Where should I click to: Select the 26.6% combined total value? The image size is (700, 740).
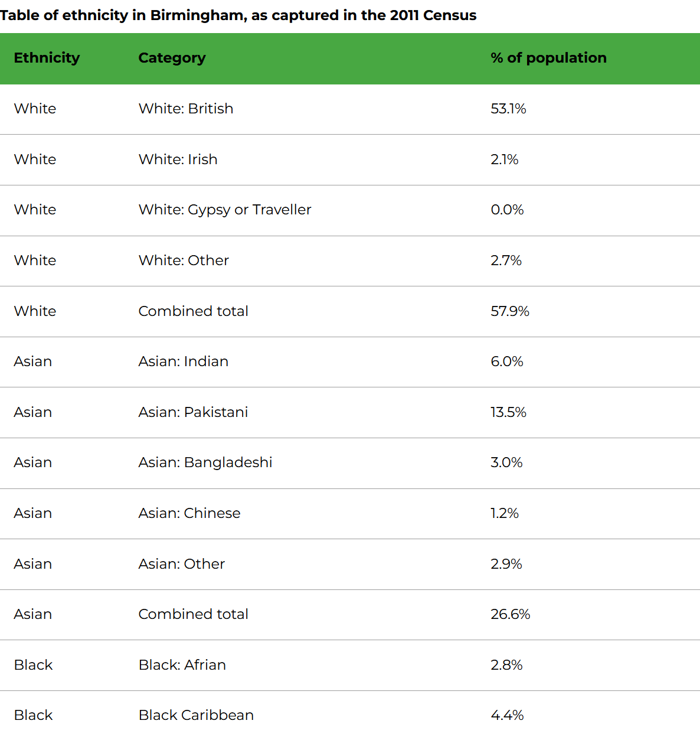click(x=511, y=614)
